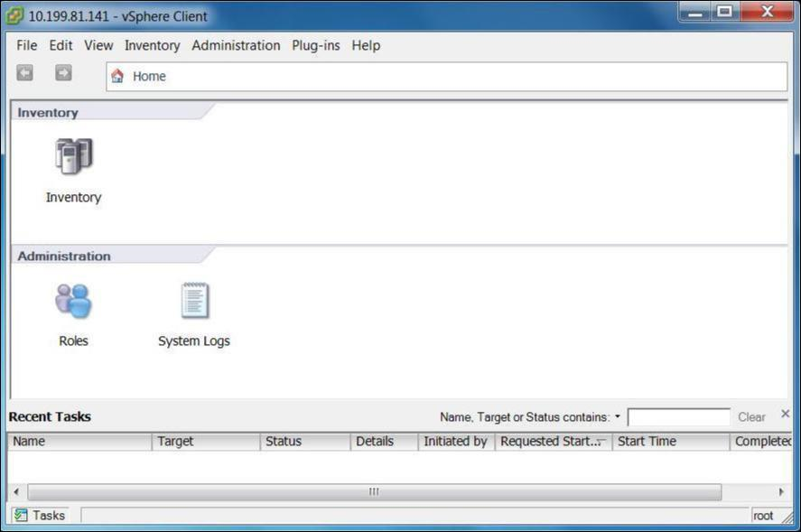
Task: Click the Clear filter button
Action: [751, 417]
